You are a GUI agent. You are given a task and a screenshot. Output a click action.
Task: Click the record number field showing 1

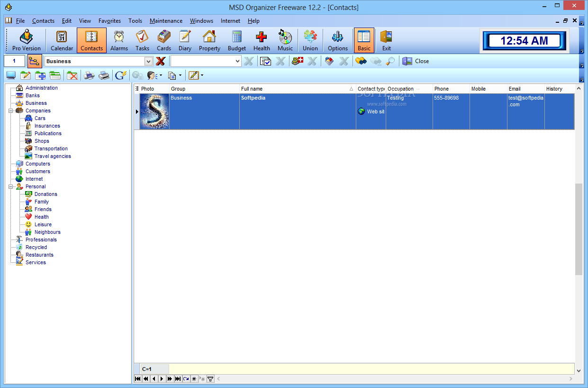[x=14, y=61]
